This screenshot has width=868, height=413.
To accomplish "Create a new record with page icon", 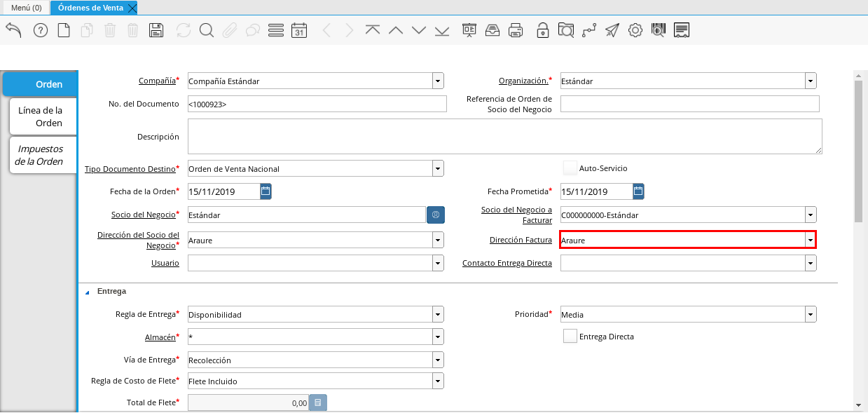I will pos(64,30).
